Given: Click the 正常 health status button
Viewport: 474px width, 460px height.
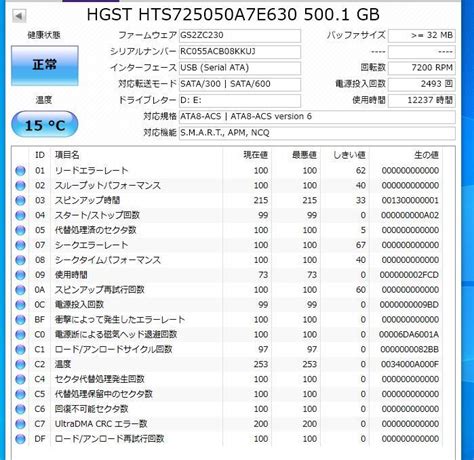Looking at the screenshot, I should (x=45, y=65).
